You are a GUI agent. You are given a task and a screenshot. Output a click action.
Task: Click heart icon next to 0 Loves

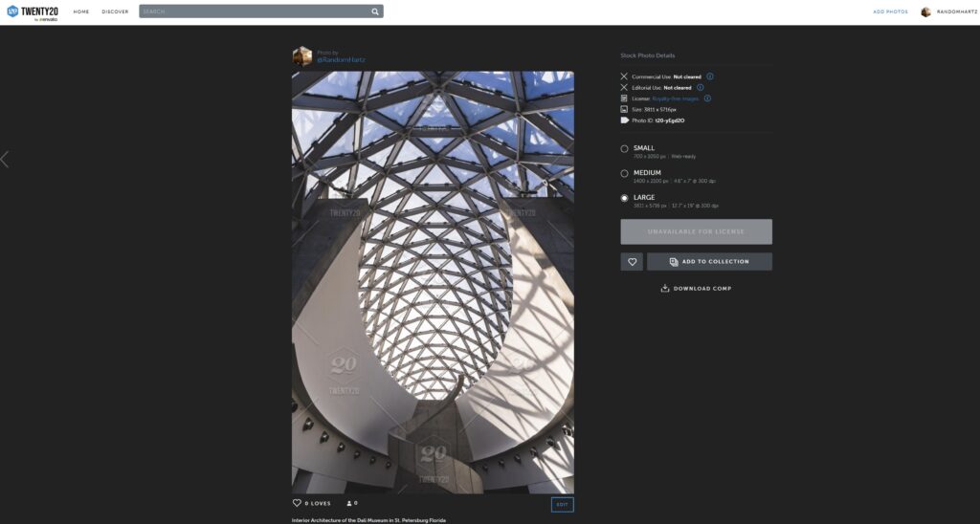pos(297,503)
